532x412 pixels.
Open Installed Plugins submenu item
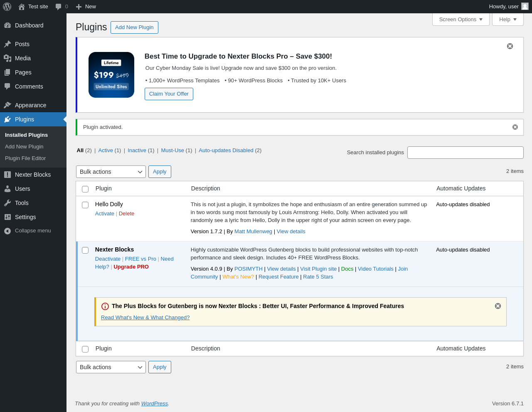(26, 135)
